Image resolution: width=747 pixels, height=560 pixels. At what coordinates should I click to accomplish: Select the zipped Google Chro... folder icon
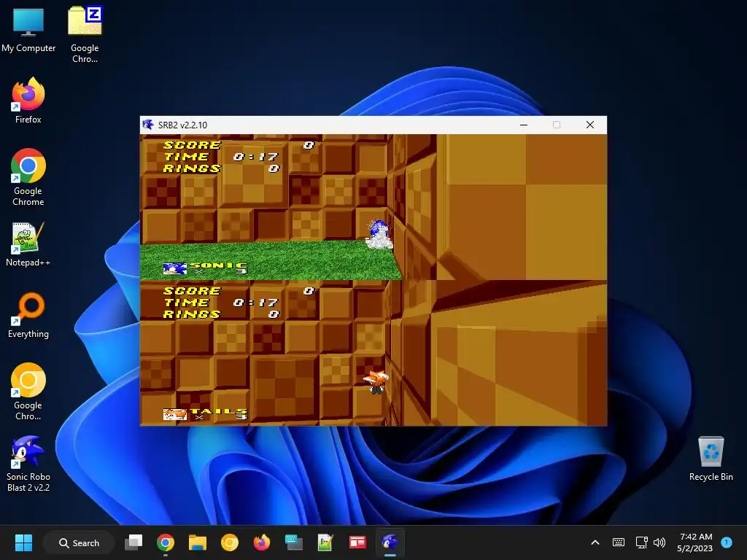point(85,34)
